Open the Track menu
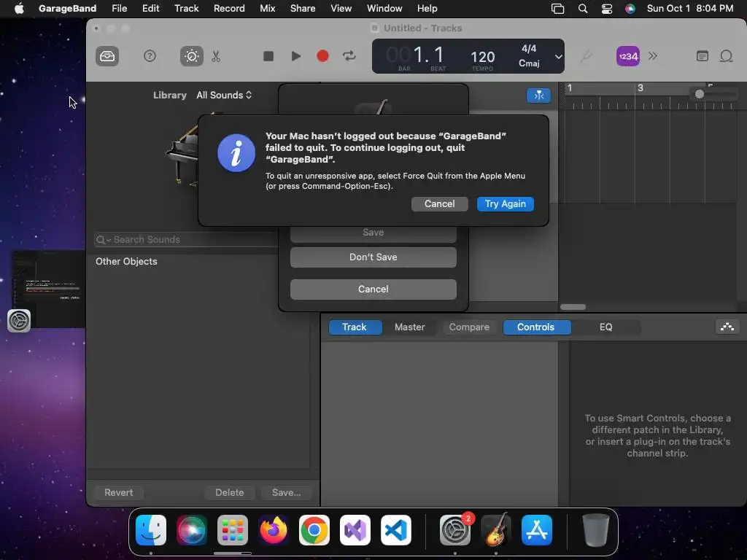The image size is (747, 560). [x=186, y=9]
